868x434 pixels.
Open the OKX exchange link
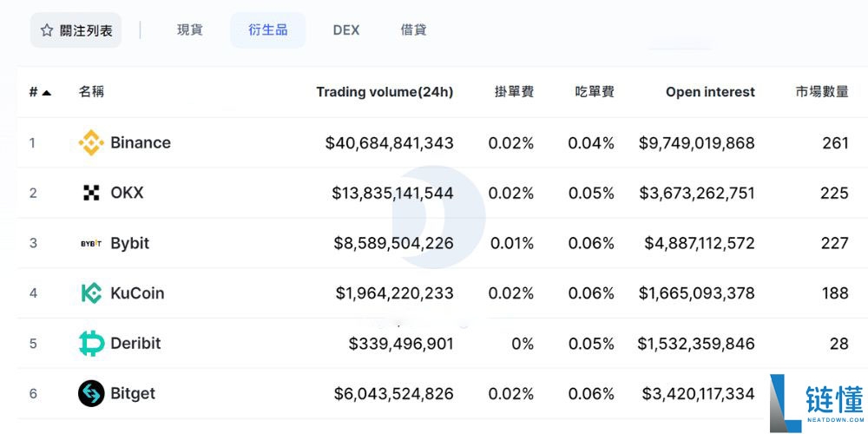pos(127,193)
